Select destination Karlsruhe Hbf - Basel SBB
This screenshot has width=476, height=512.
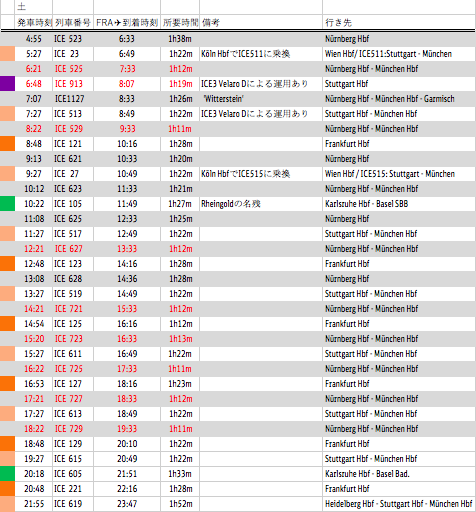click(367, 204)
